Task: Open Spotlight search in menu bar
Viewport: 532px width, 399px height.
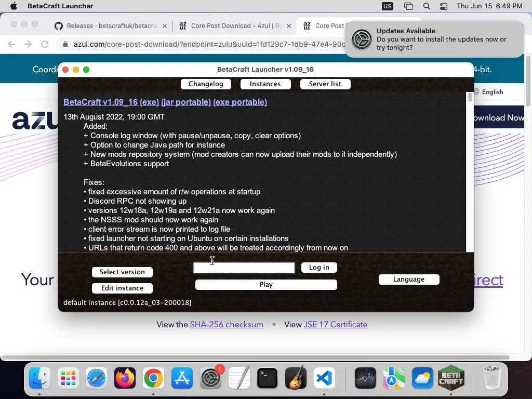Action: point(427,6)
